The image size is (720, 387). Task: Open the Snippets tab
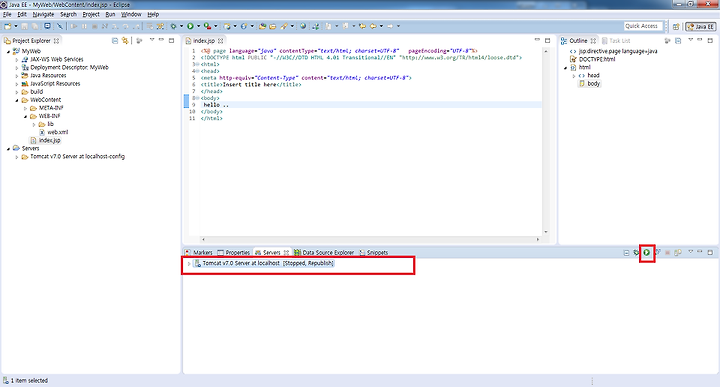[373, 252]
